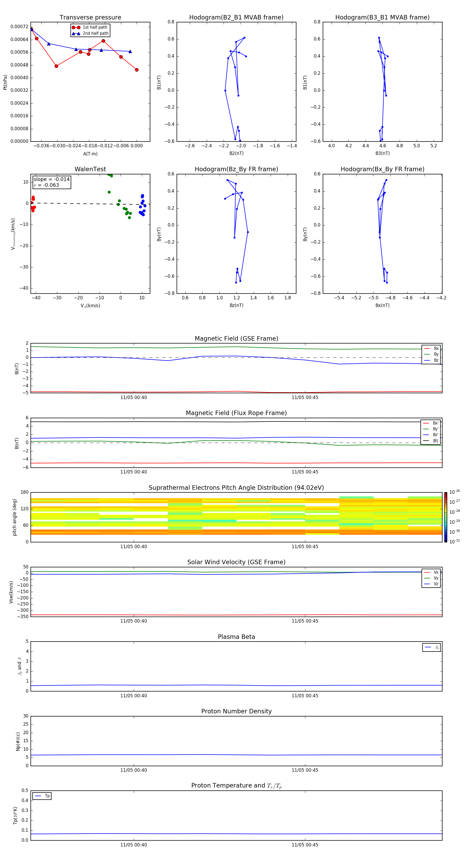Viewport: 473px width, 868px height.
Task: Click the "Proton Number Density" title
Action: point(236,712)
